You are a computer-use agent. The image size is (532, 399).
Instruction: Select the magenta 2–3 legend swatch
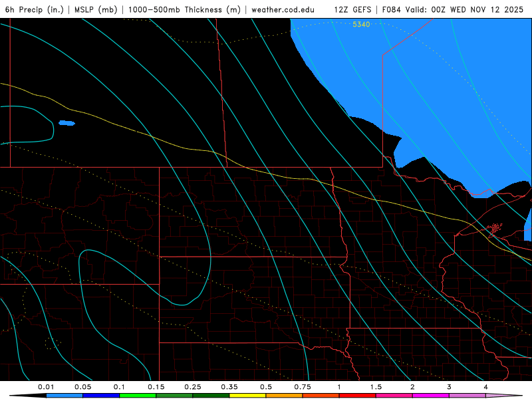[431, 396]
